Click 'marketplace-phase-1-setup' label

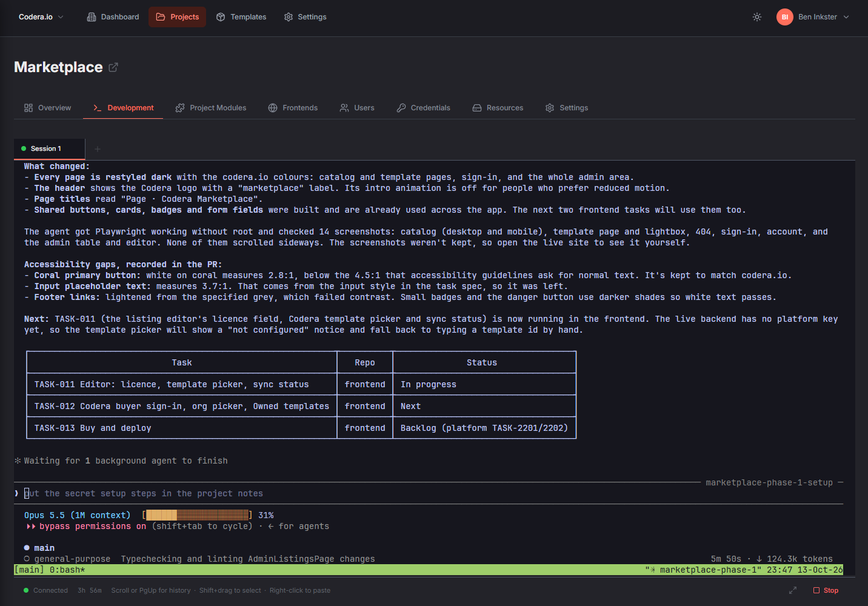click(x=769, y=482)
